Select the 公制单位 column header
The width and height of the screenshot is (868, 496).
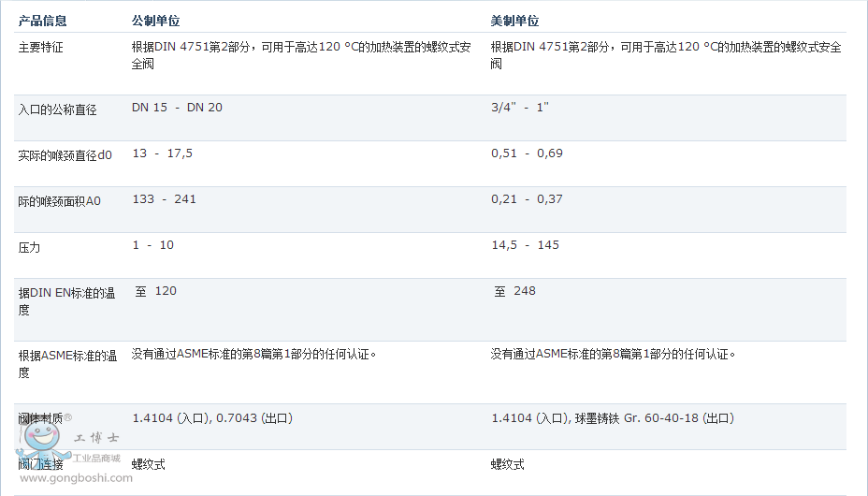tap(156, 21)
